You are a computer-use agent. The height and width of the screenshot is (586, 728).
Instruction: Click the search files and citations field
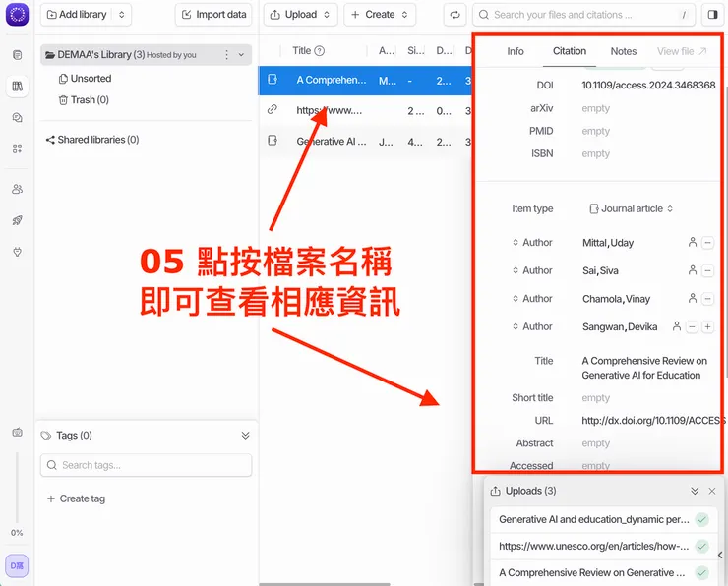point(583,15)
